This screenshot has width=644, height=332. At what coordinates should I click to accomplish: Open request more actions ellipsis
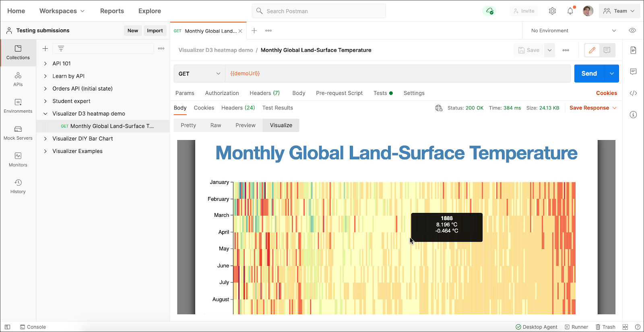click(x=566, y=50)
